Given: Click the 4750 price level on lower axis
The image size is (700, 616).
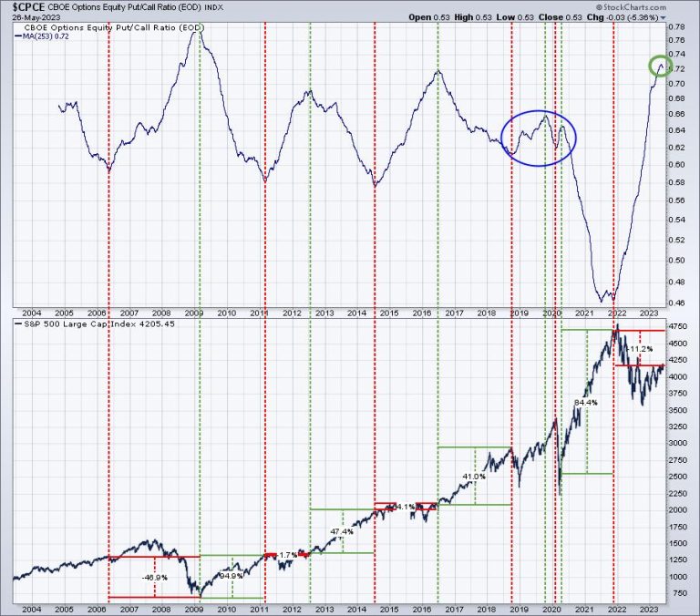Looking at the screenshot, I should point(677,326).
